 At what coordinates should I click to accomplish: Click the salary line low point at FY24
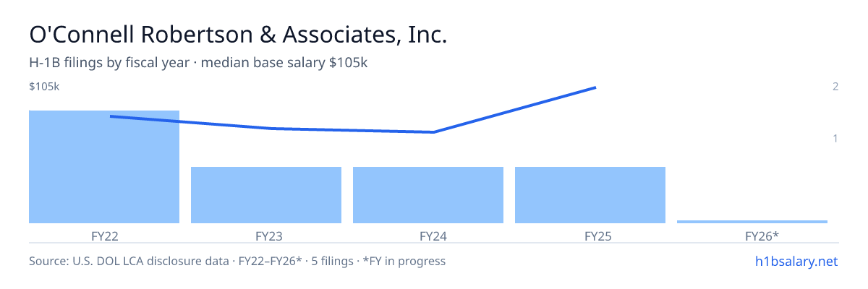click(433, 132)
